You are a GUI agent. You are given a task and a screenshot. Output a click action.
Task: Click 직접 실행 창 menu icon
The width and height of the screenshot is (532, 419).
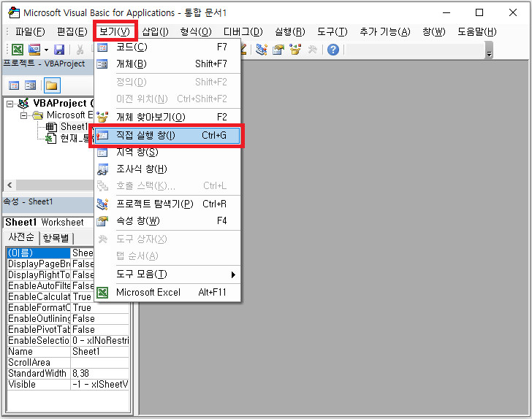102,136
